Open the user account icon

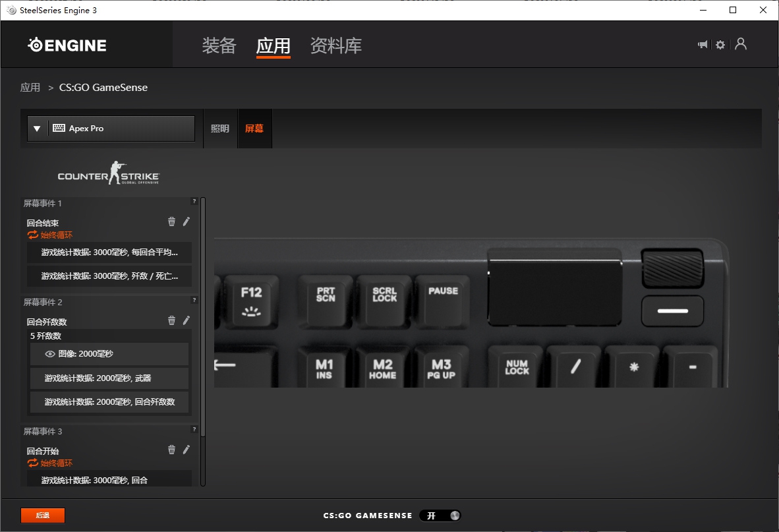741,44
